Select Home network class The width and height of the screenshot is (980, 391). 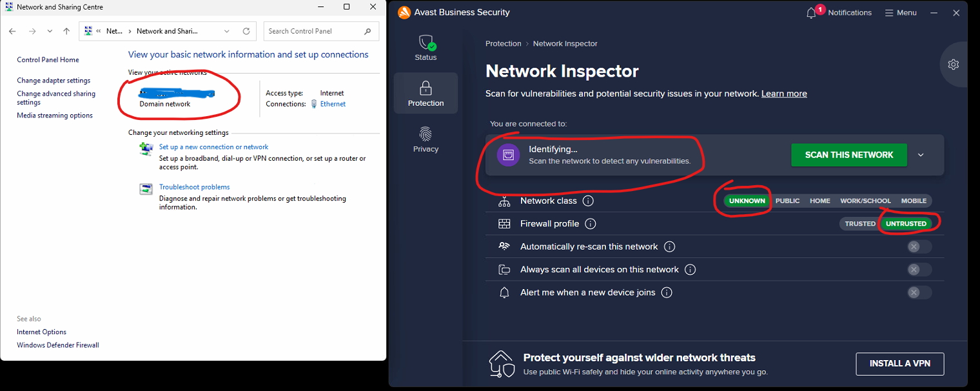820,201
